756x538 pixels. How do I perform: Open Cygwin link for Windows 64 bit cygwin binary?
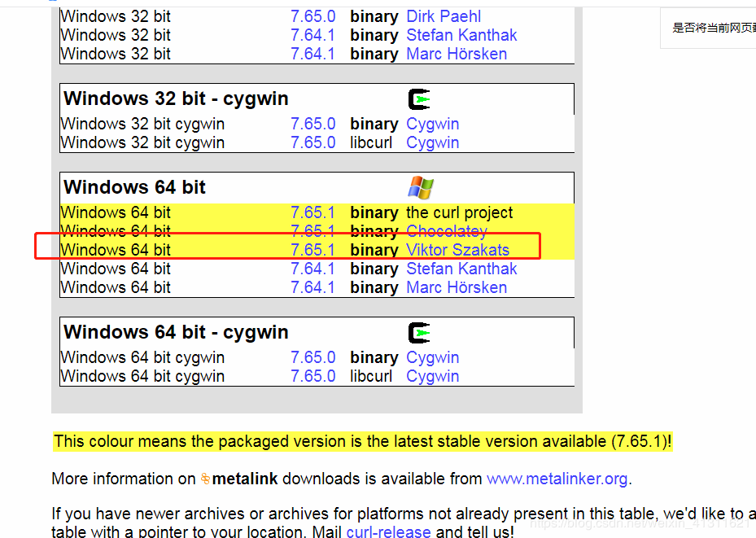[x=432, y=357]
